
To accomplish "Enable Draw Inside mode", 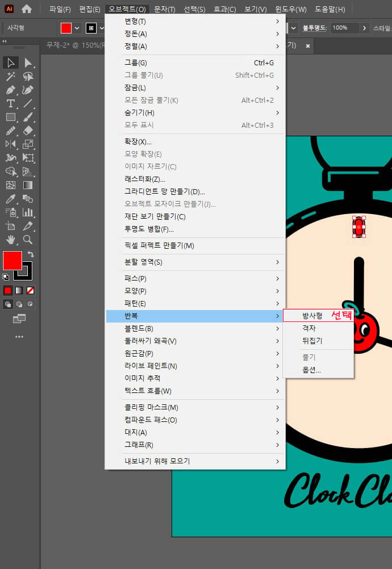I will coord(30,304).
